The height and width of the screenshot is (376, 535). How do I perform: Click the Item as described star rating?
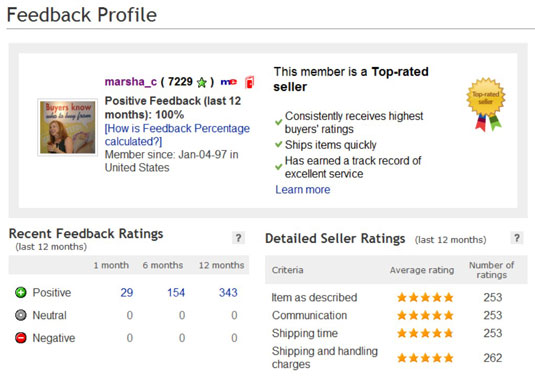click(425, 298)
